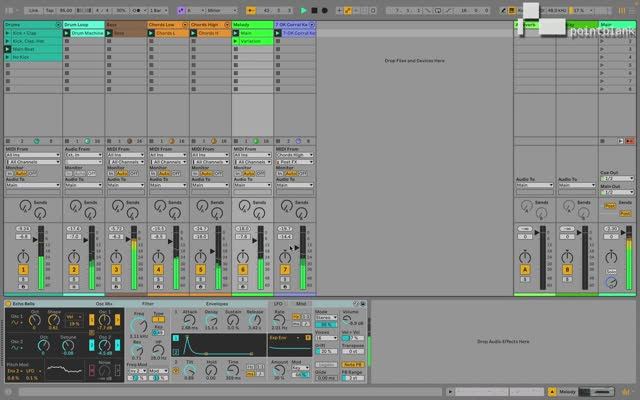The width and height of the screenshot is (640, 400).
Task: Click Pan knob on track 1
Action: (x=23, y=257)
